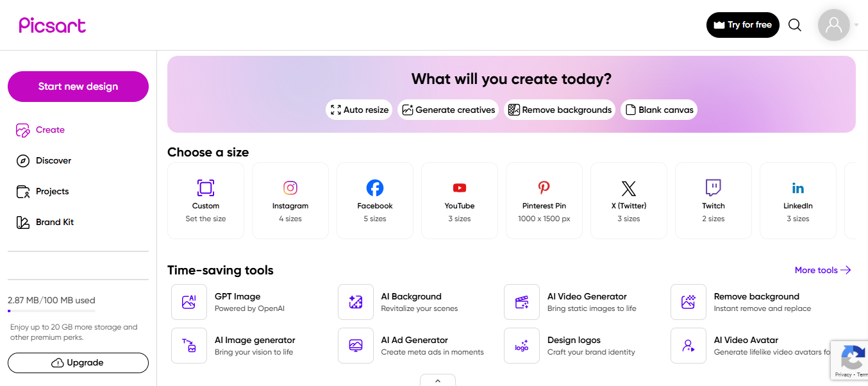Open the Instagram size card
This screenshot has height=386, width=868.
pos(290,200)
